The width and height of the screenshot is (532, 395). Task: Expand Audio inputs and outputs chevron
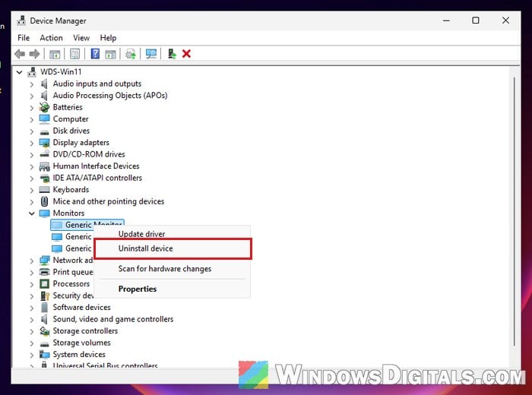(x=32, y=84)
